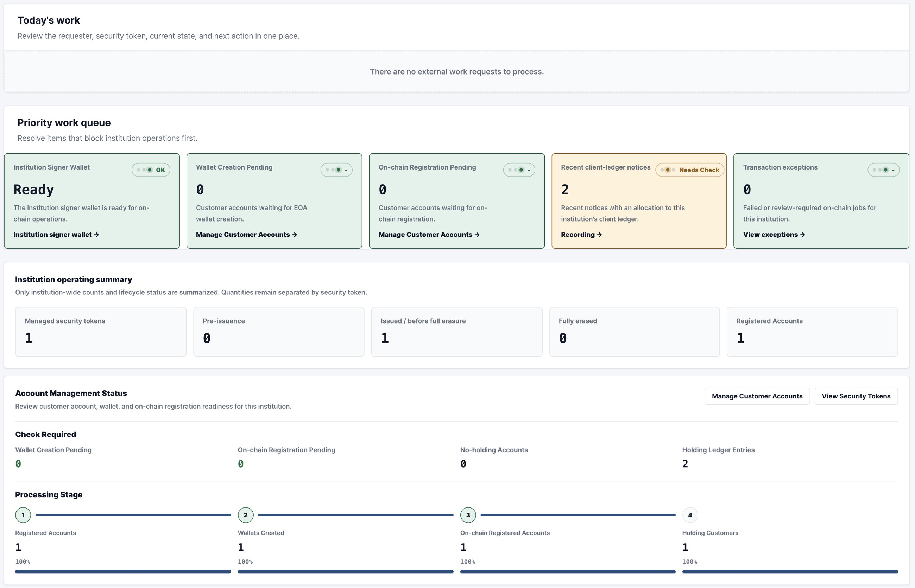The height and width of the screenshot is (588, 915).
Task: Click the Ready status text
Action: 34,190
